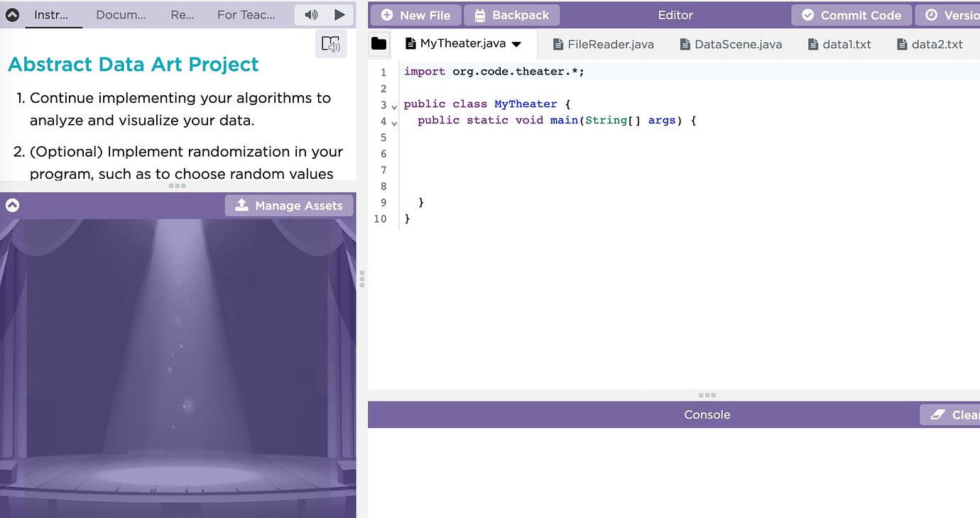
Task: Switch to the Instructions tab
Action: tap(51, 15)
